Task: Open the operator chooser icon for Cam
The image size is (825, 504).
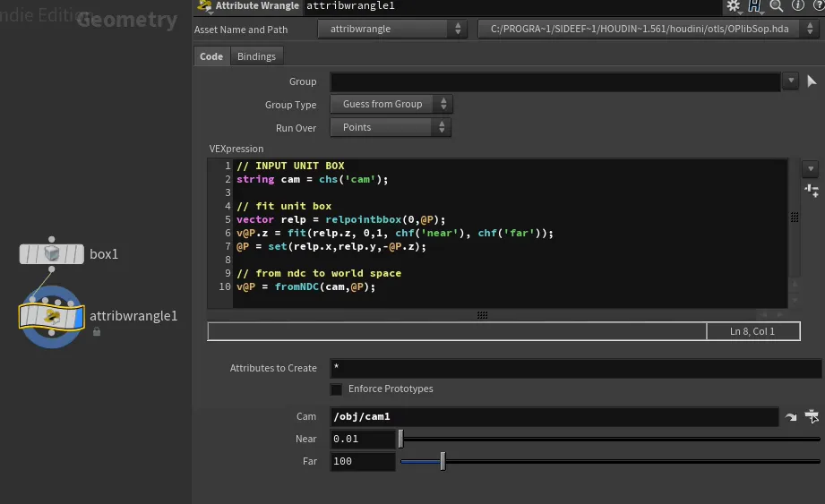Action: point(812,416)
